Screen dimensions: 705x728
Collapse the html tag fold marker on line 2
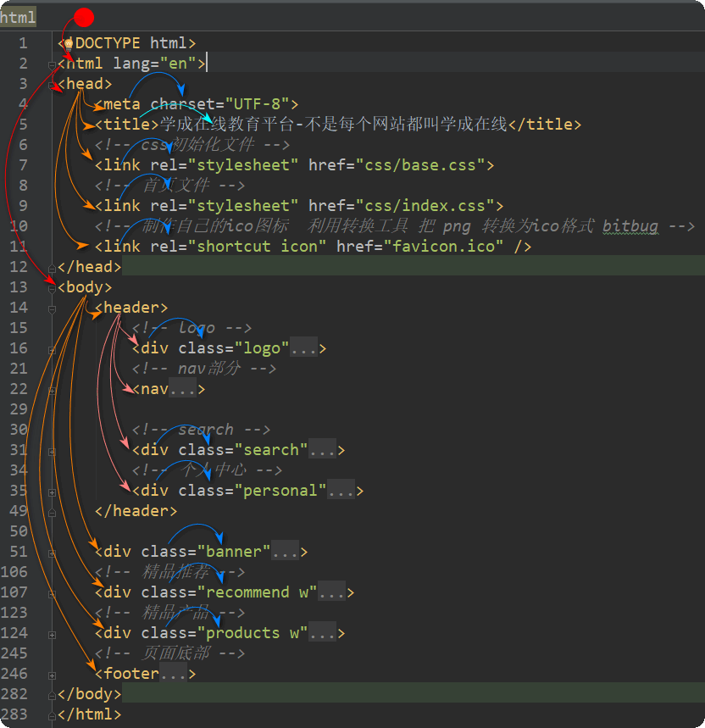pyautogui.click(x=52, y=64)
